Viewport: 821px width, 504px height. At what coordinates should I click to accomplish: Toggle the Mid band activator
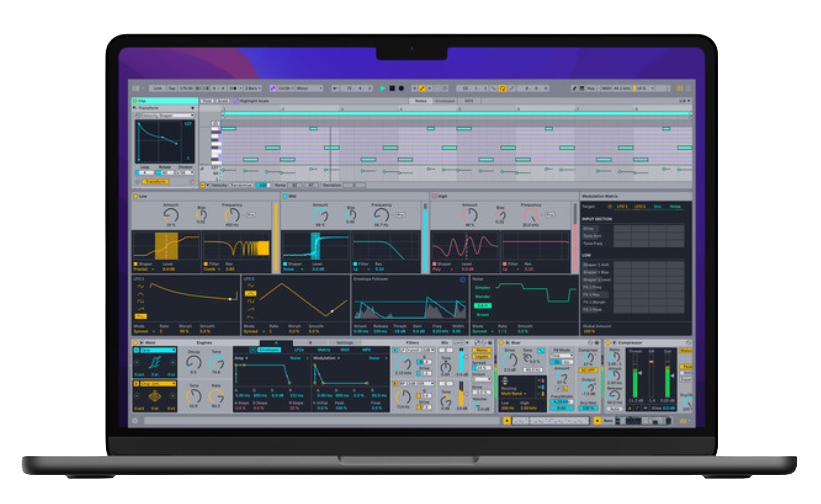click(x=285, y=197)
